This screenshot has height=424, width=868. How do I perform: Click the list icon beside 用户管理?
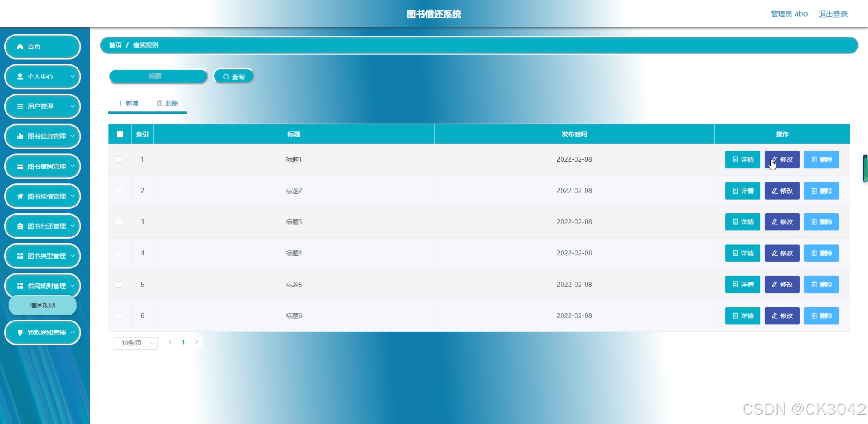(x=20, y=106)
